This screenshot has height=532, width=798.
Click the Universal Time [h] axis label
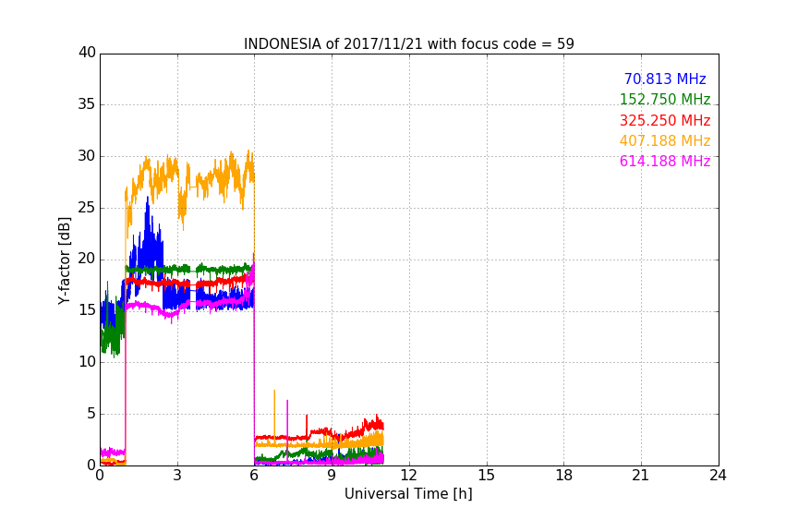click(x=408, y=494)
